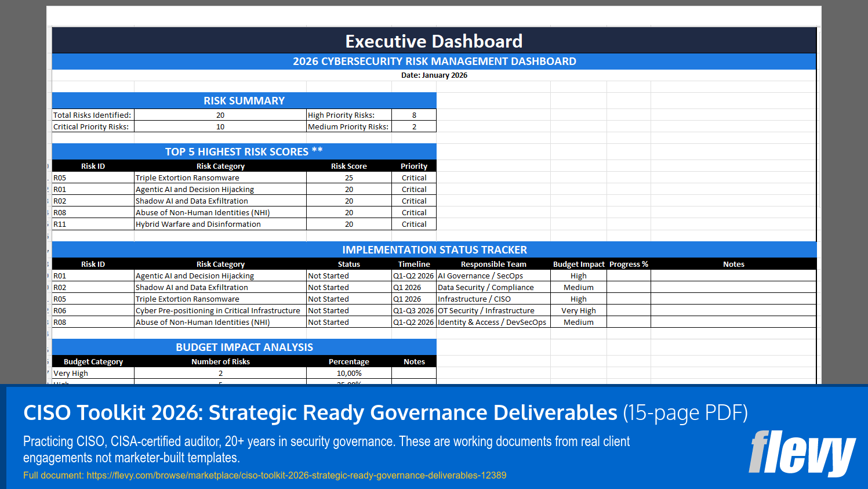This screenshot has height=489, width=868.
Task: Select the IMPLEMENTATION STATUS TRACKER header
Action: [x=434, y=249]
